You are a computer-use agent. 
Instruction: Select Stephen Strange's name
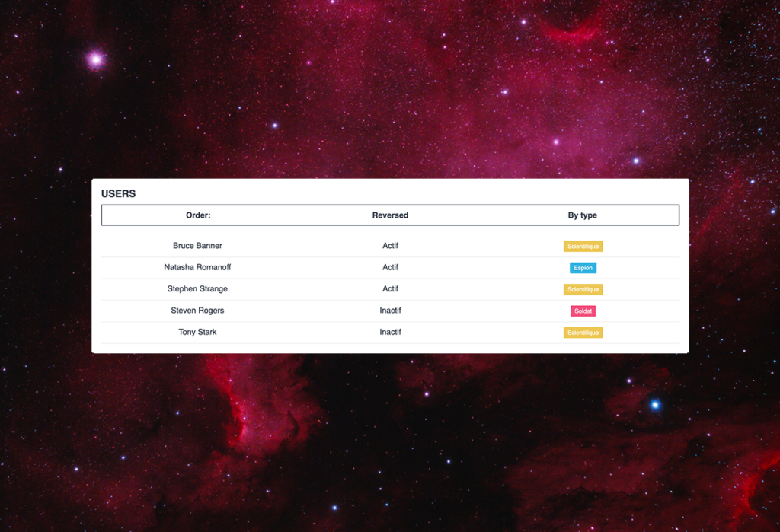point(197,289)
